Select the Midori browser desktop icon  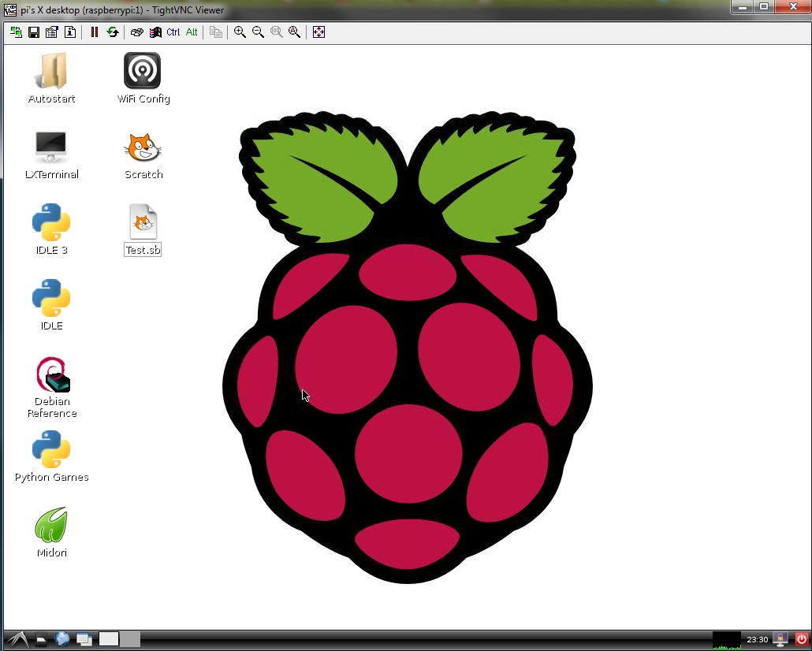[50, 525]
